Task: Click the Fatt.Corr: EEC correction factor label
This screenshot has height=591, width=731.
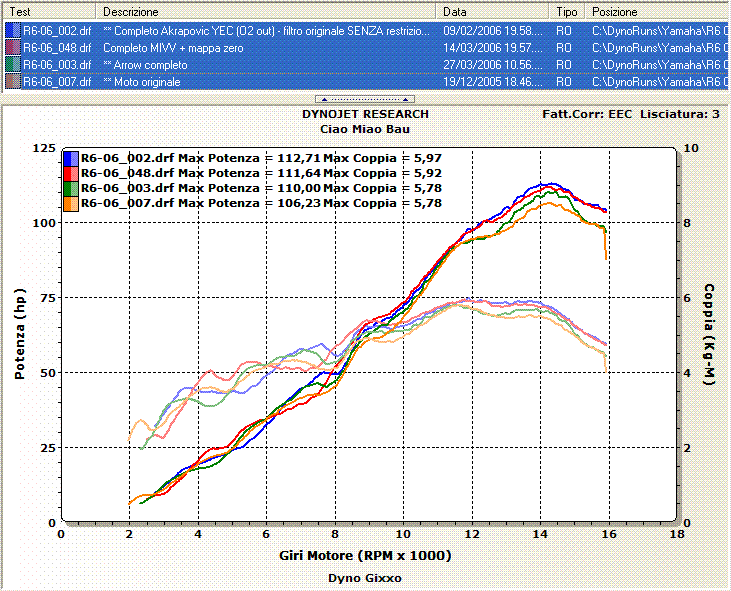Action: click(x=586, y=114)
